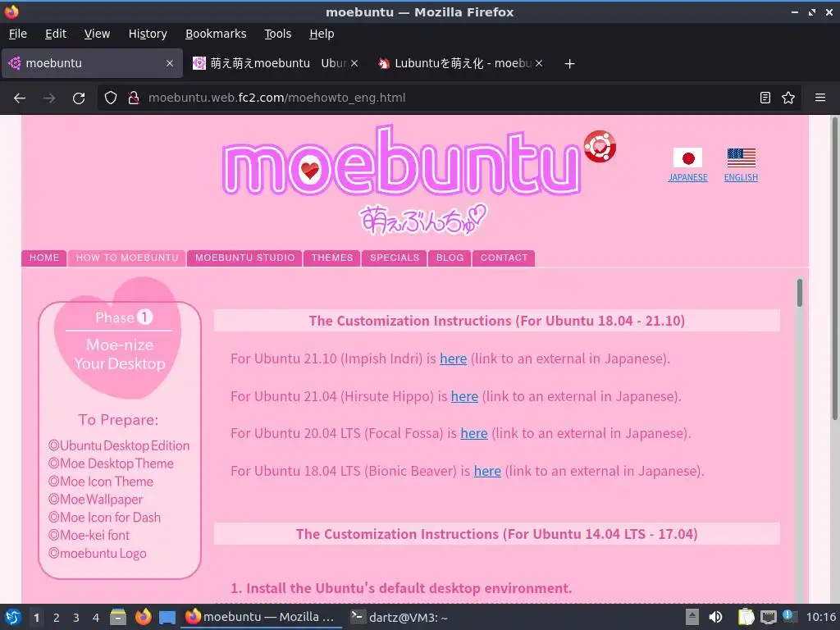This screenshot has width=840, height=630.
Task: Open the Tools menu
Action: click(277, 34)
